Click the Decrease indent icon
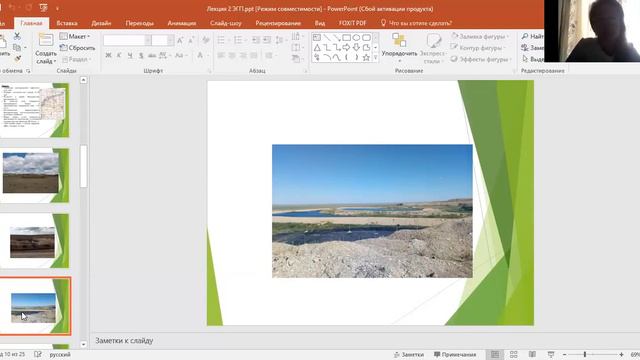 pyautogui.click(x=256, y=40)
